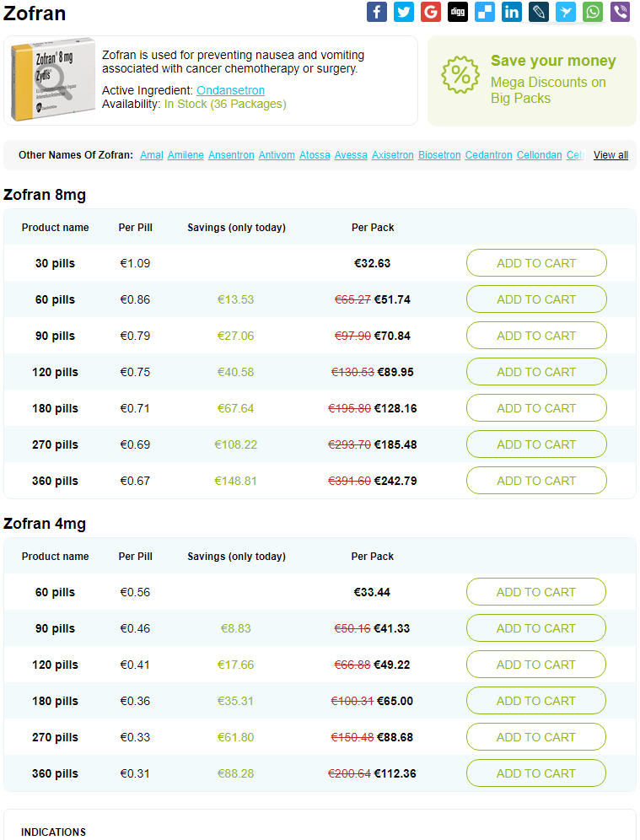Click the LiveJournal pencil icon

539,12
